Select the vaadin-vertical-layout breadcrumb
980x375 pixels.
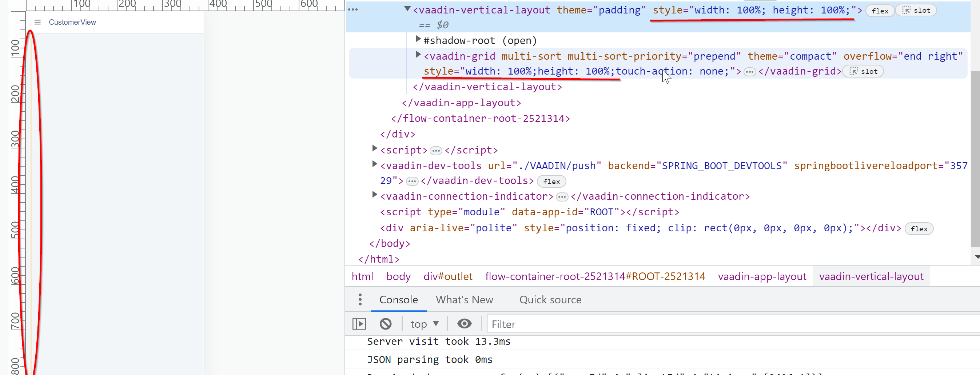pyautogui.click(x=871, y=276)
